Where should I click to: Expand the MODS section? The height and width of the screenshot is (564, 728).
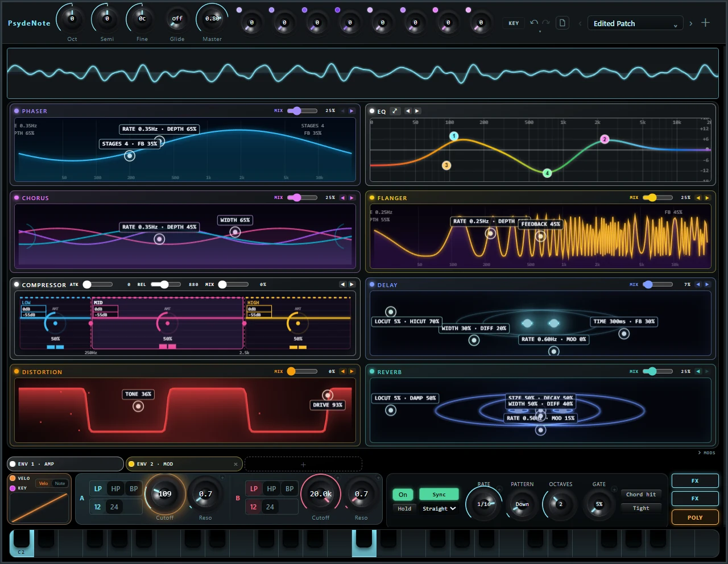click(706, 453)
